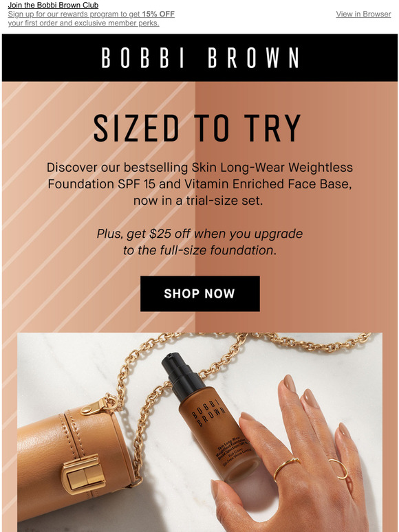Click the Join the Bobbi Brown Club link
This screenshot has height=532, width=399.
pyautogui.click(x=53, y=5)
